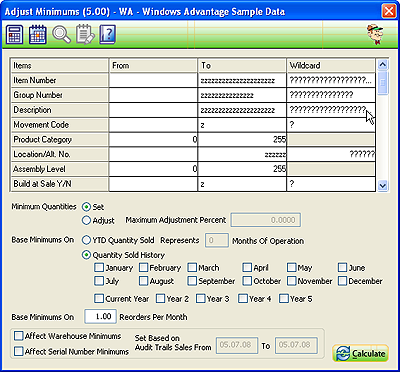Click Audit Trails Sales From date field
Viewport: 400px width, 372px height.
click(237, 345)
